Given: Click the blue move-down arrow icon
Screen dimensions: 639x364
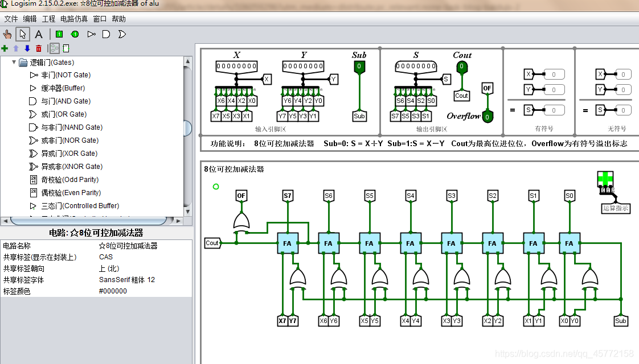Looking at the screenshot, I should 27,48.
